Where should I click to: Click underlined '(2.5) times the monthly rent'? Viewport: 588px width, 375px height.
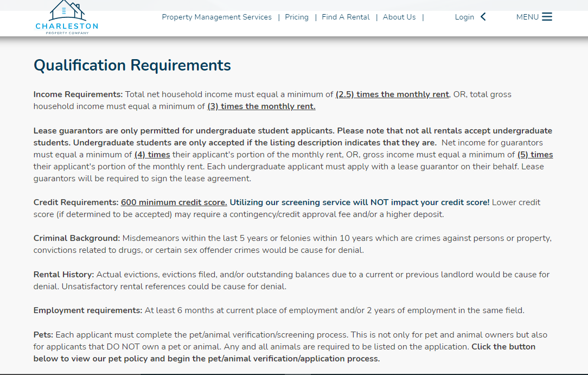click(x=392, y=94)
